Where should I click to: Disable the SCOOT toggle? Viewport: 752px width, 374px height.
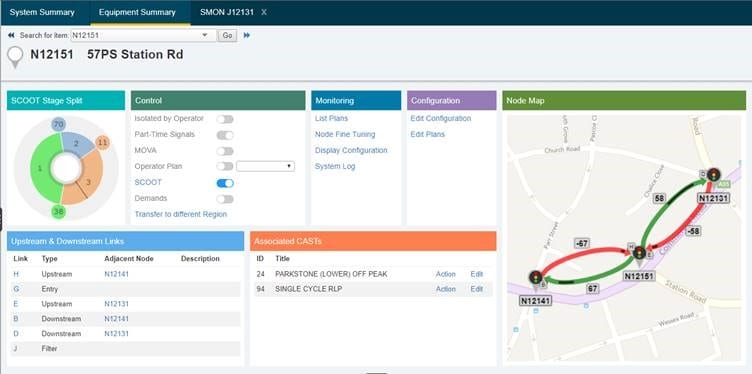225,183
